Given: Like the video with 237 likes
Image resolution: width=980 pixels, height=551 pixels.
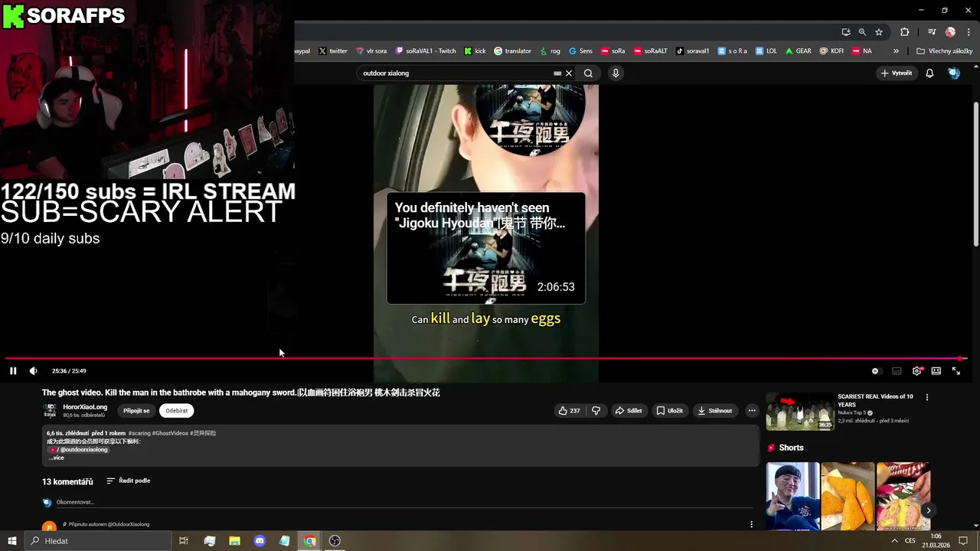Looking at the screenshot, I should coord(569,411).
